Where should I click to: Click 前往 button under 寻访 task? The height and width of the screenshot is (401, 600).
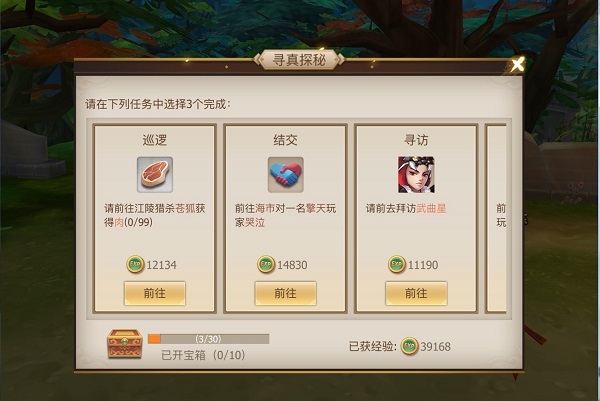[x=416, y=293]
